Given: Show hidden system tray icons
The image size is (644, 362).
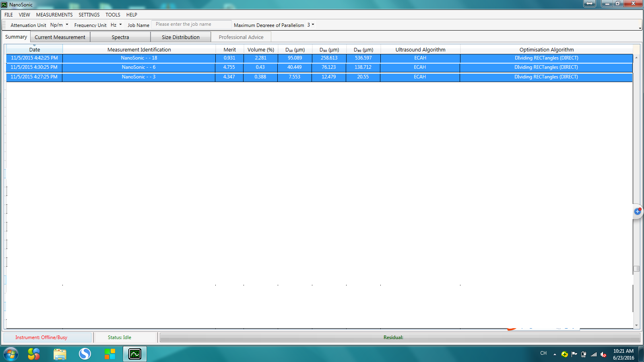Looking at the screenshot, I should tap(555, 354).
